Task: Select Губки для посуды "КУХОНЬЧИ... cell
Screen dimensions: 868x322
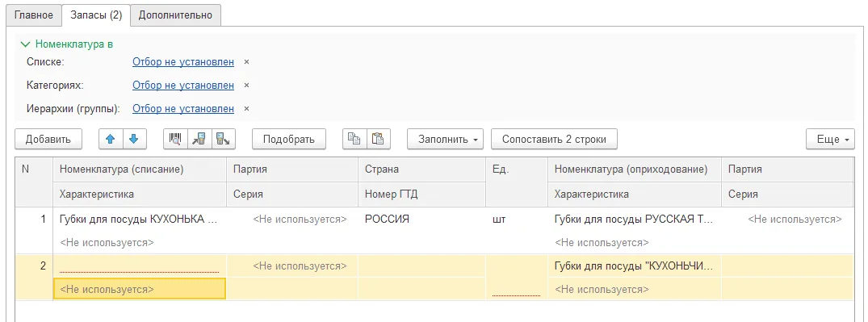Action: click(x=635, y=266)
